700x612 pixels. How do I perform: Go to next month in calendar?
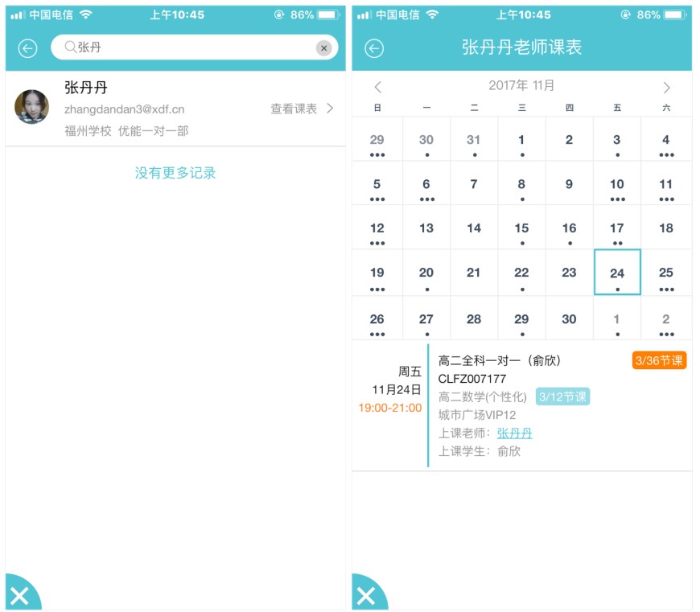[666, 87]
